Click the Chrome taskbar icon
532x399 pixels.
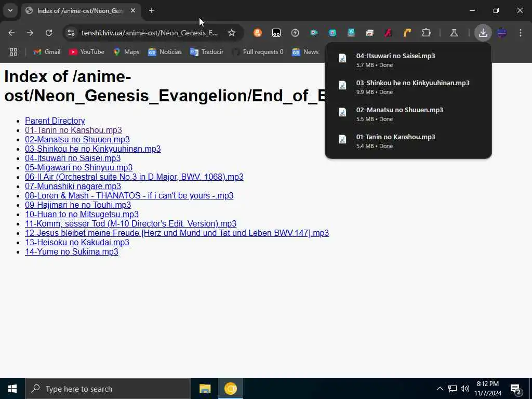(230, 389)
